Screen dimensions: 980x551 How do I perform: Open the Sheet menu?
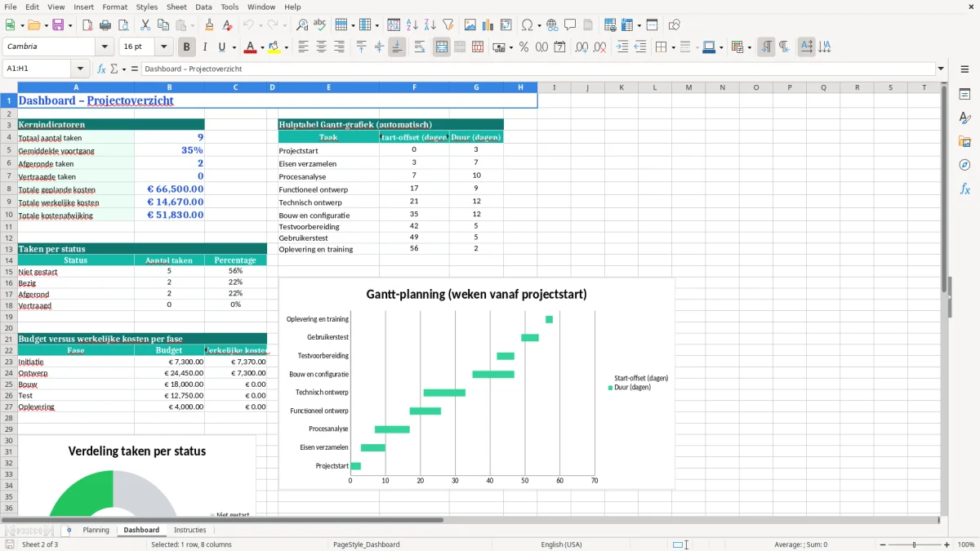(x=176, y=7)
